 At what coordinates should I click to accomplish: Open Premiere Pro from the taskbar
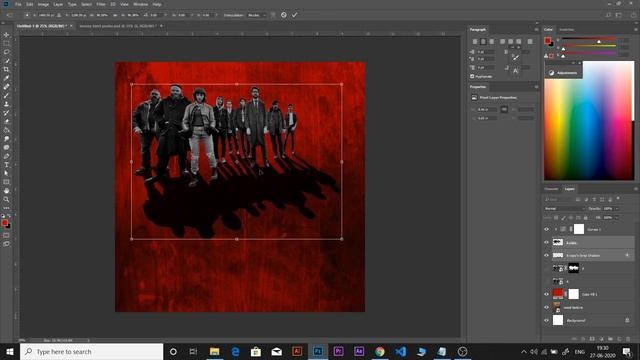pos(338,351)
